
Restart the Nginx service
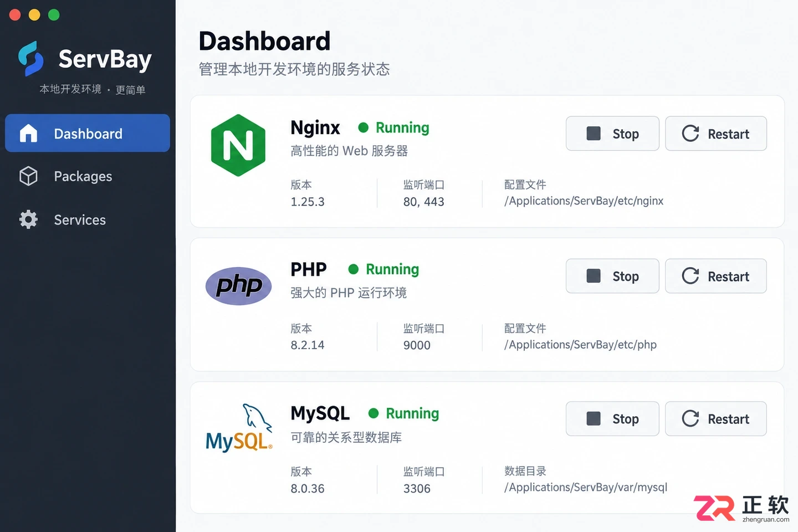(x=716, y=134)
